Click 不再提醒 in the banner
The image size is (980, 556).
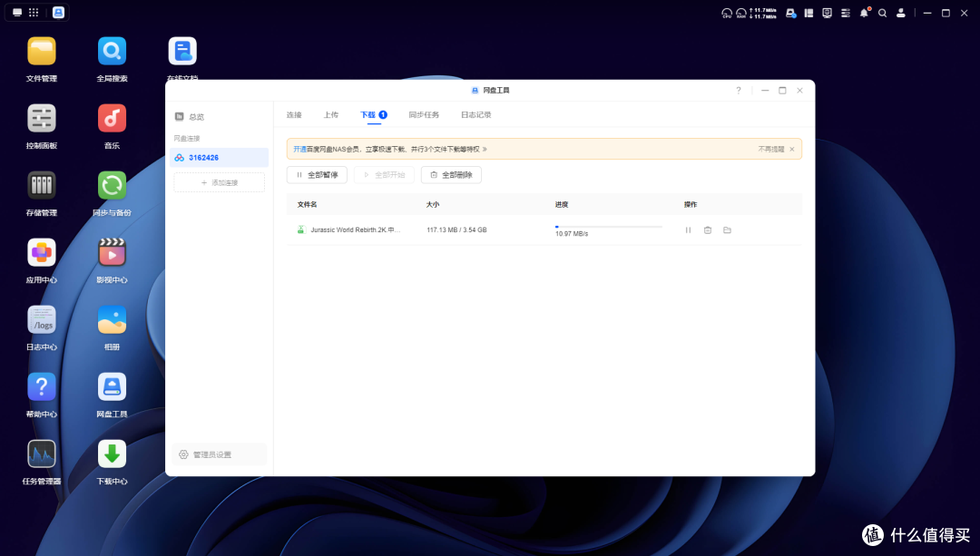[x=770, y=150]
